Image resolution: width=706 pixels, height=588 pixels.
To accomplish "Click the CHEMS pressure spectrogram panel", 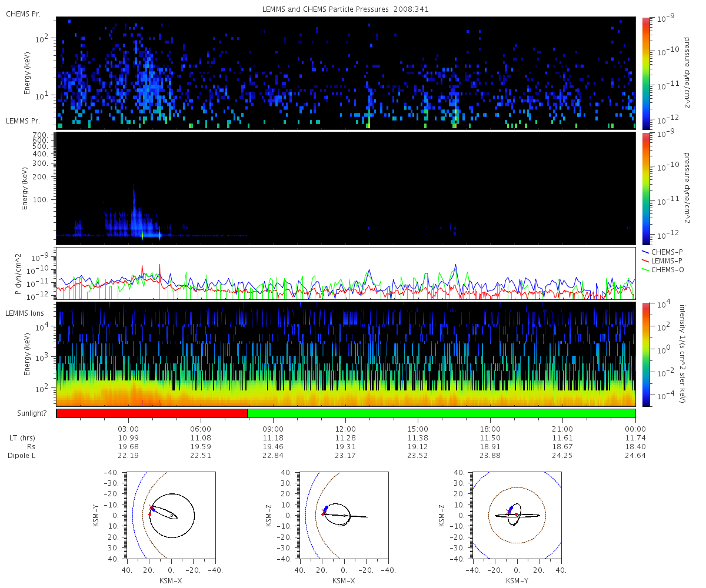I will click(346, 73).
